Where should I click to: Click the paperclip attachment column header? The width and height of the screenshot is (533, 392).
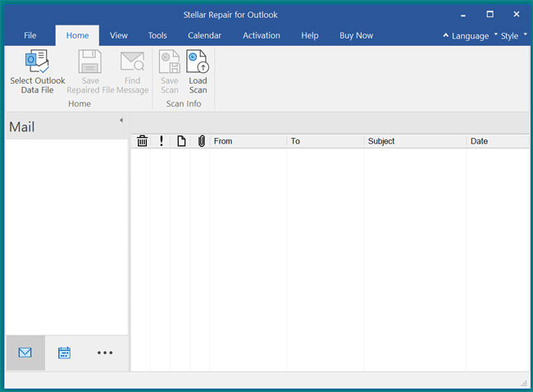tap(202, 141)
